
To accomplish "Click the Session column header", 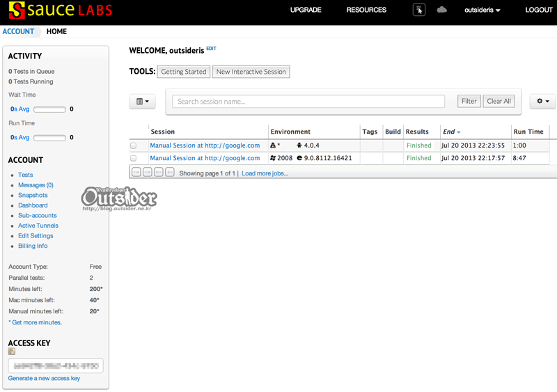I will (x=163, y=132).
